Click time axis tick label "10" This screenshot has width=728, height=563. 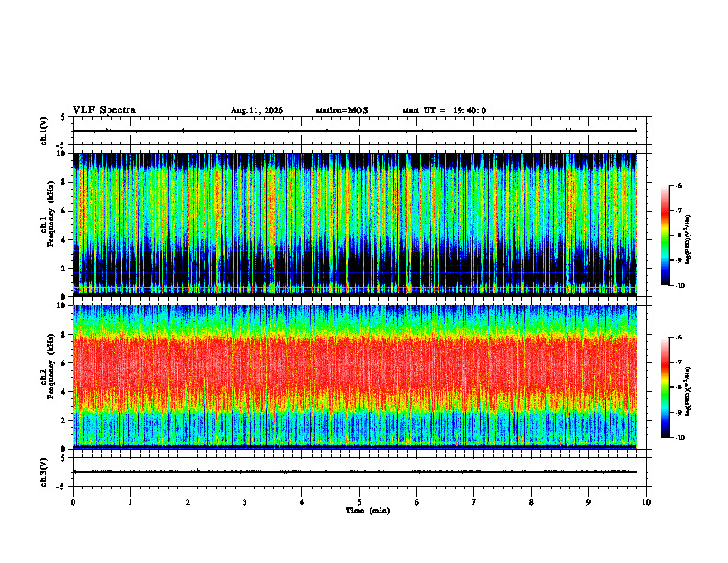pyautogui.click(x=646, y=502)
